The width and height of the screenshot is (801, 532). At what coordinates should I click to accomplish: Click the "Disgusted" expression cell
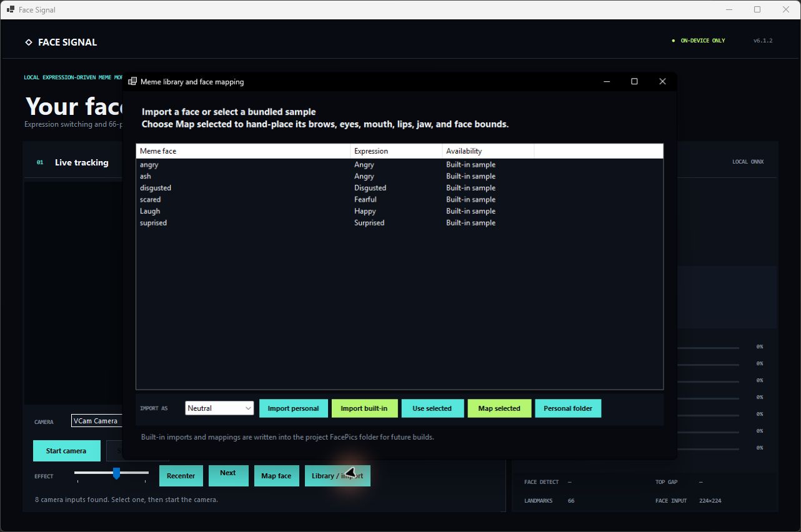(x=371, y=188)
